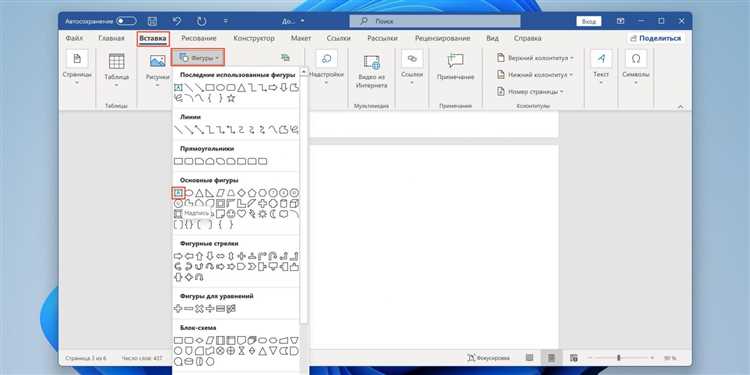The image size is (750, 375).
Task: Choose the left arrow under Фигурные стрелки
Action: pos(188,256)
